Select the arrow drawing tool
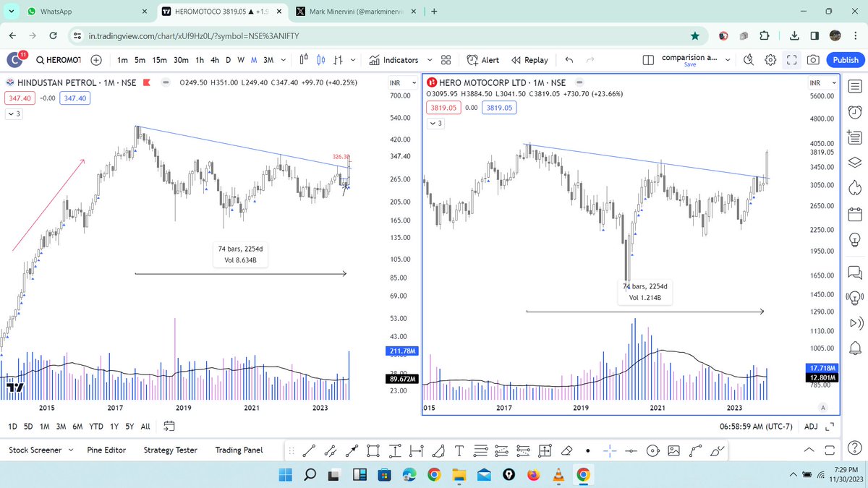The height and width of the screenshot is (488, 868). pyautogui.click(x=352, y=450)
